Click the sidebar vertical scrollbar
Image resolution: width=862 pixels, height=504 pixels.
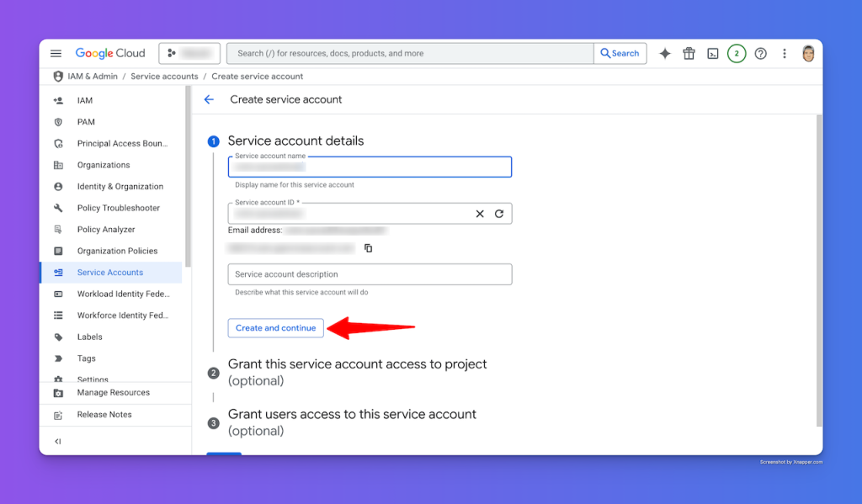(x=188, y=178)
